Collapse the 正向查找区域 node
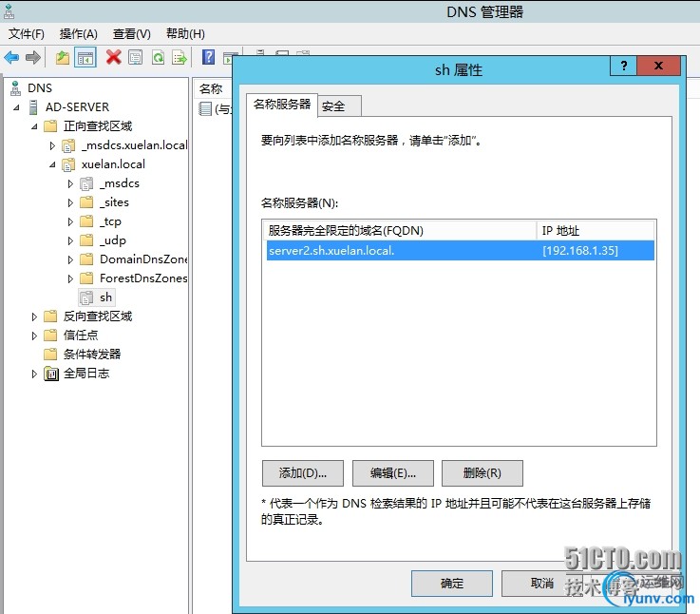This screenshot has height=614, width=700. [34, 127]
